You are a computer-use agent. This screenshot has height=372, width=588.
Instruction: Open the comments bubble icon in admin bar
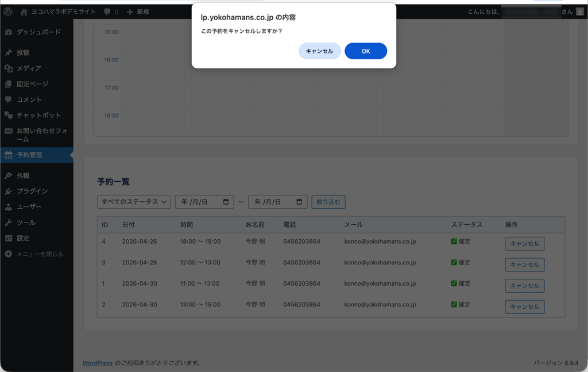point(108,11)
